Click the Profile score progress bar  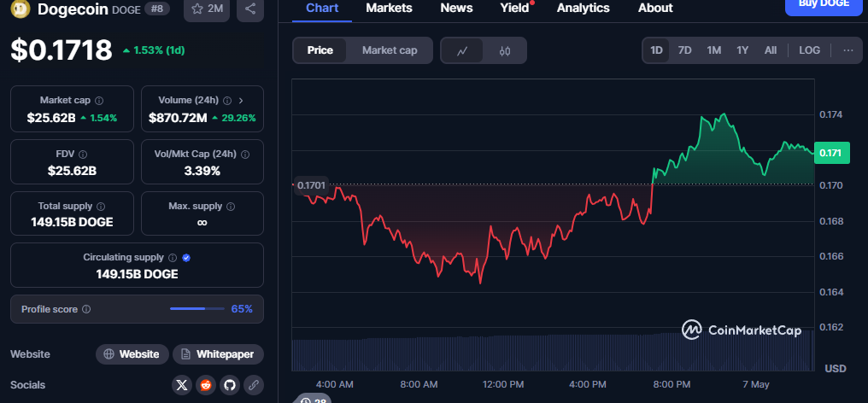pyautogui.click(x=197, y=309)
